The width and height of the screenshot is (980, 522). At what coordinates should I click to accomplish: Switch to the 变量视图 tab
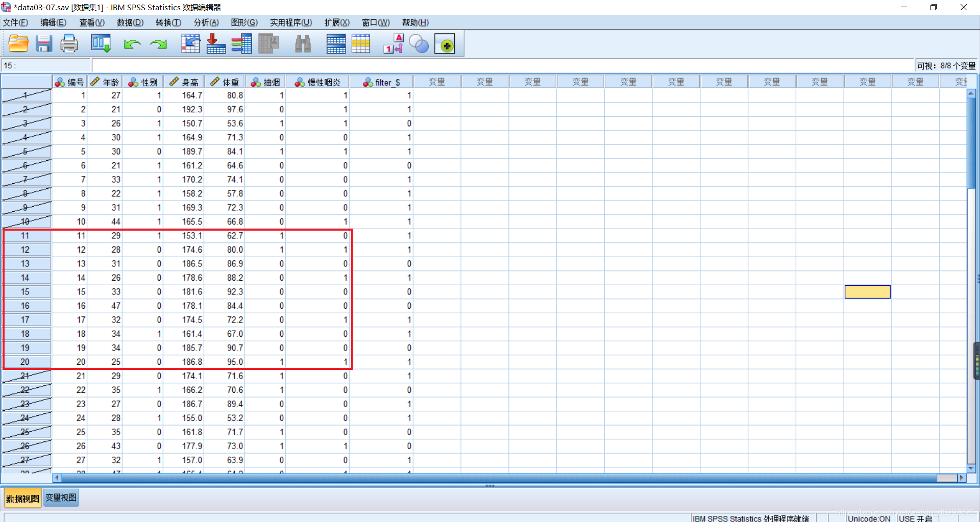(61, 498)
